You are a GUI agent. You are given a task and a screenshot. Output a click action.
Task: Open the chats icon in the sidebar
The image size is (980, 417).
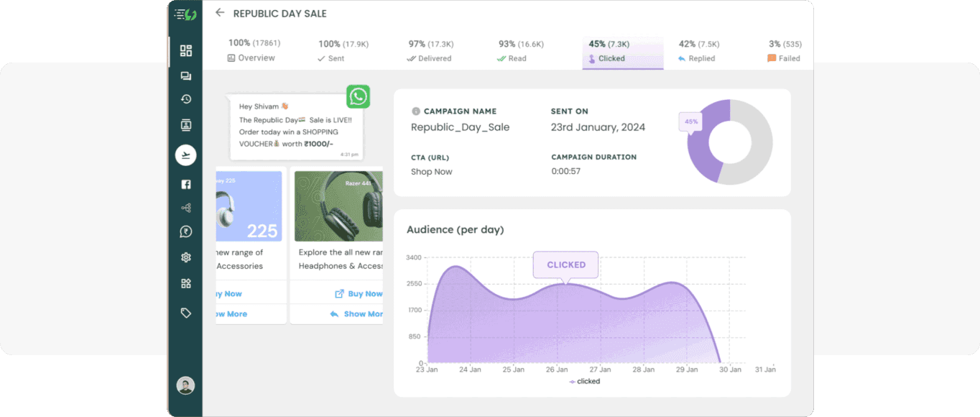tap(185, 75)
